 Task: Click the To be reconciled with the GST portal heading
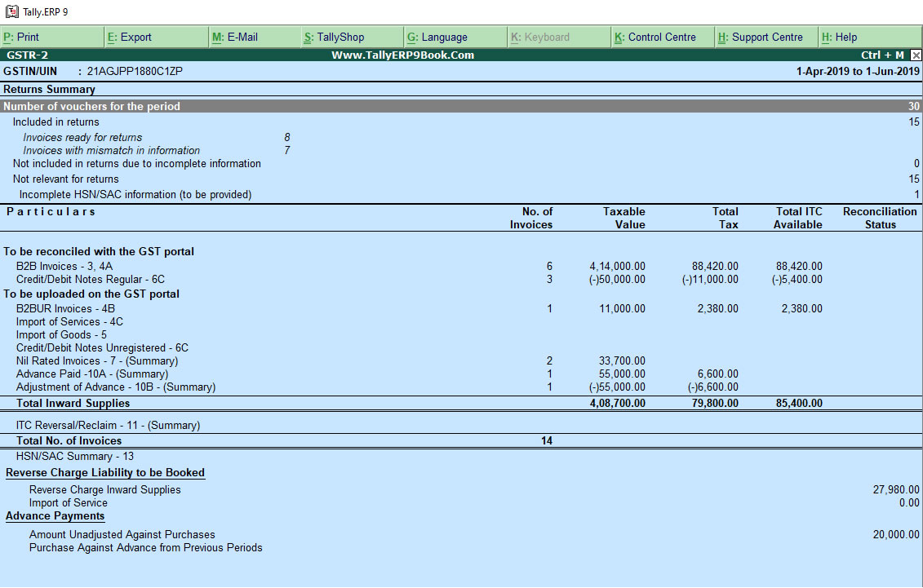click(x=99, y=252)
